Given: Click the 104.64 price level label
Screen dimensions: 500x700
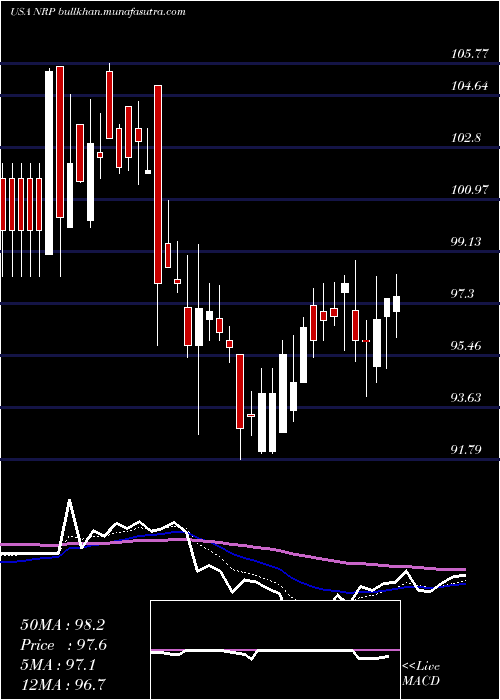Looking at the screenshot, I should coord(470,86).
